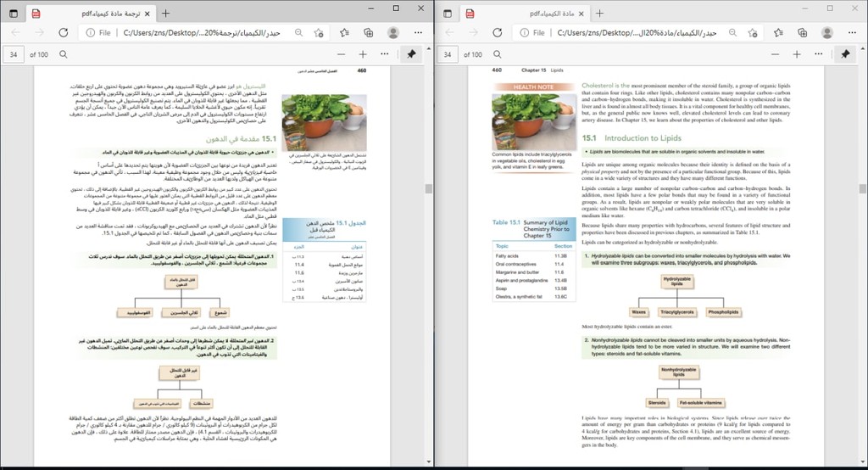Open Collections in left window
The height and width of the screenshot is (470, 868).
368,33
